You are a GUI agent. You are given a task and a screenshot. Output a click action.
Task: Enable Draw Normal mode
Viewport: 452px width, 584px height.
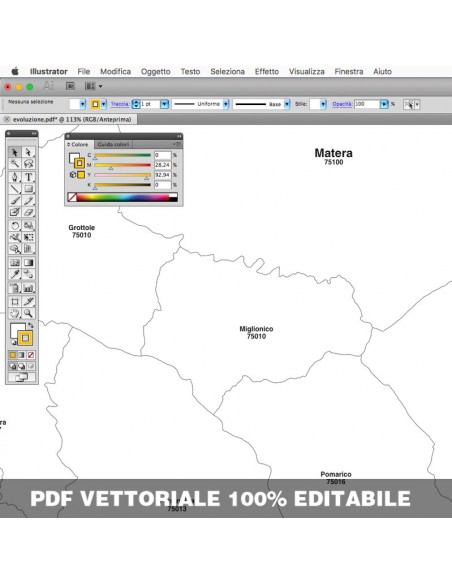point(13,366)
